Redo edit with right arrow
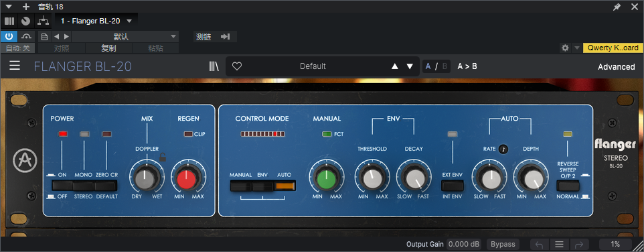The height and width of the screenshot is (252, 644). 579,244
